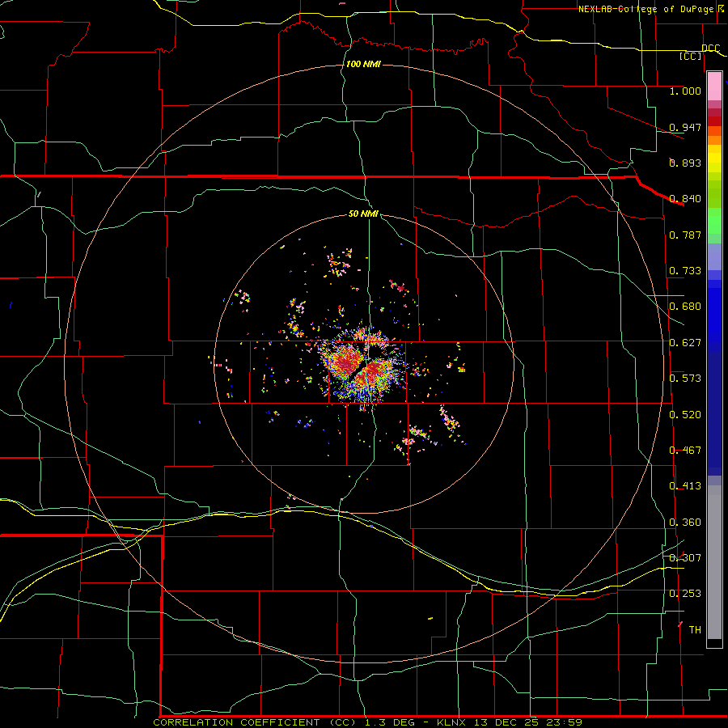This screenshot has height=728, width=728.
Task: Pick the light pink top segment of color bar
Action: [x=714, y=87]
